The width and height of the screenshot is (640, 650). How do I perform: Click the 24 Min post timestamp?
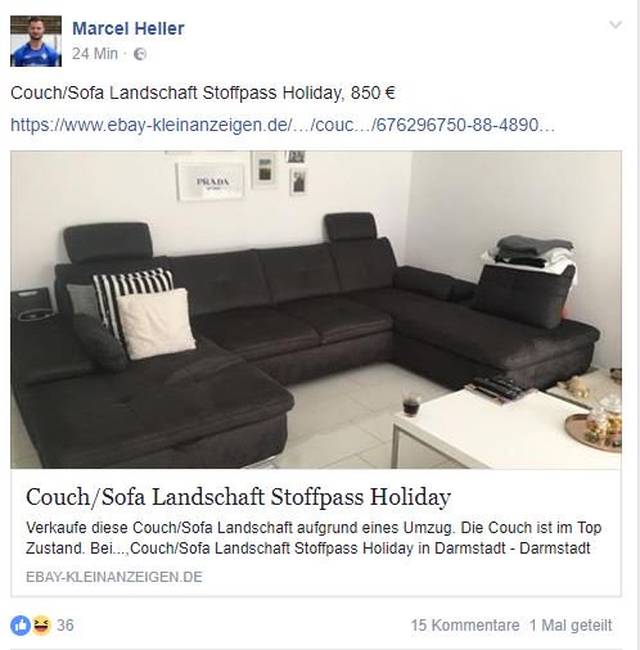(95, 54)
